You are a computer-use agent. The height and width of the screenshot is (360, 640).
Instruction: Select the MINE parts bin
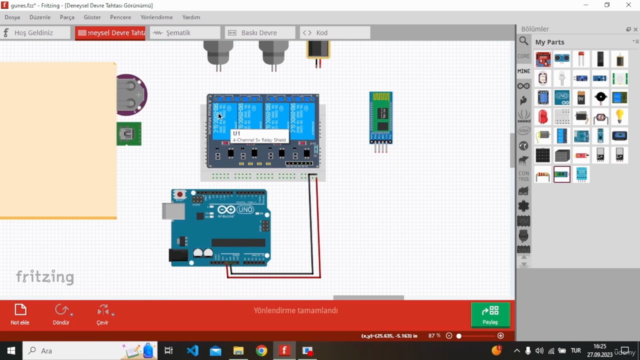(523, 71)
